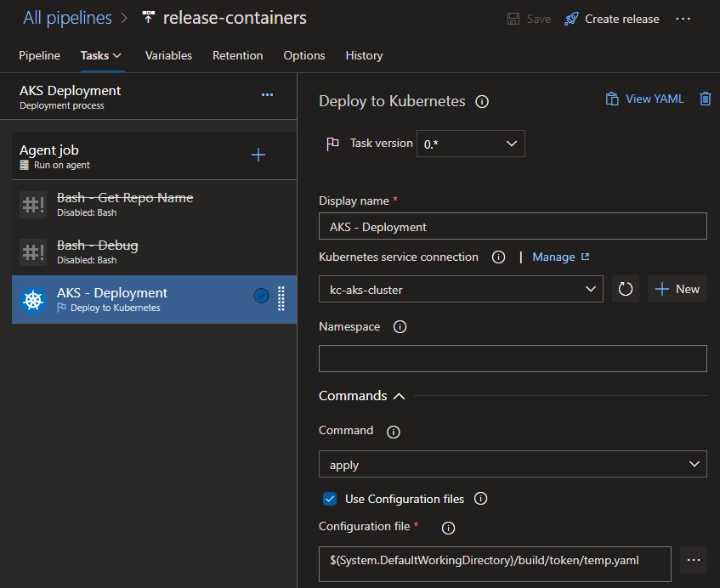Viewport: 720px width, 588px height.
Task: Click the Bash - Get Repo Name script icon
Action: [x=33, y=205]
